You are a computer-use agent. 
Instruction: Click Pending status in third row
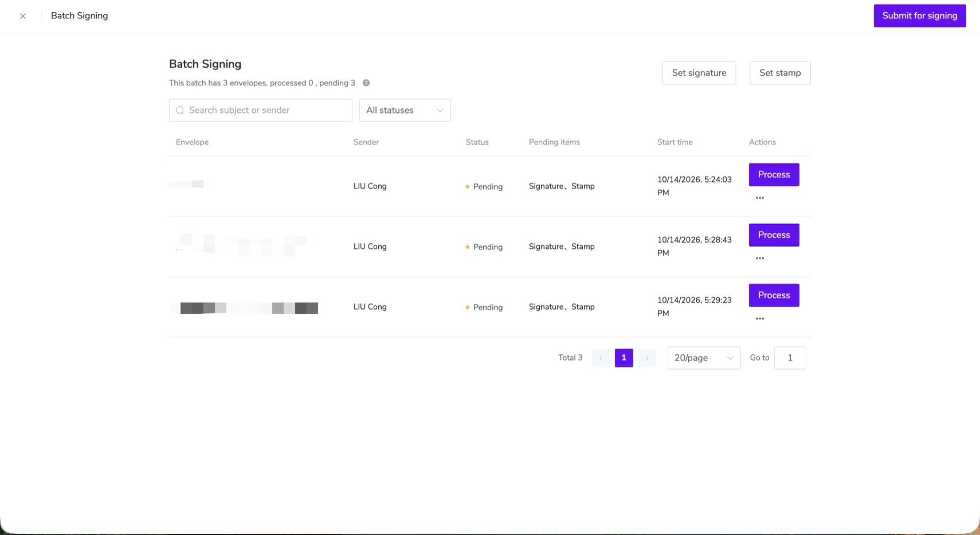(x=484, y=307)
